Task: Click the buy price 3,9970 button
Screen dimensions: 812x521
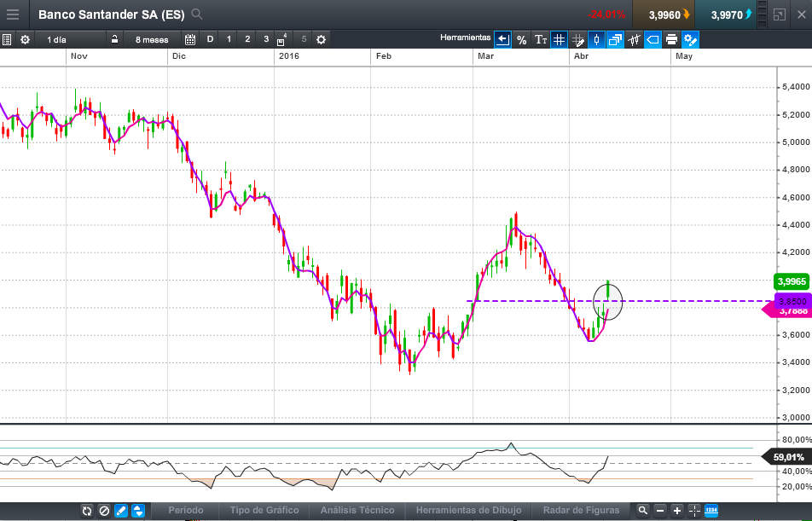Action: [x=727, y=14]
